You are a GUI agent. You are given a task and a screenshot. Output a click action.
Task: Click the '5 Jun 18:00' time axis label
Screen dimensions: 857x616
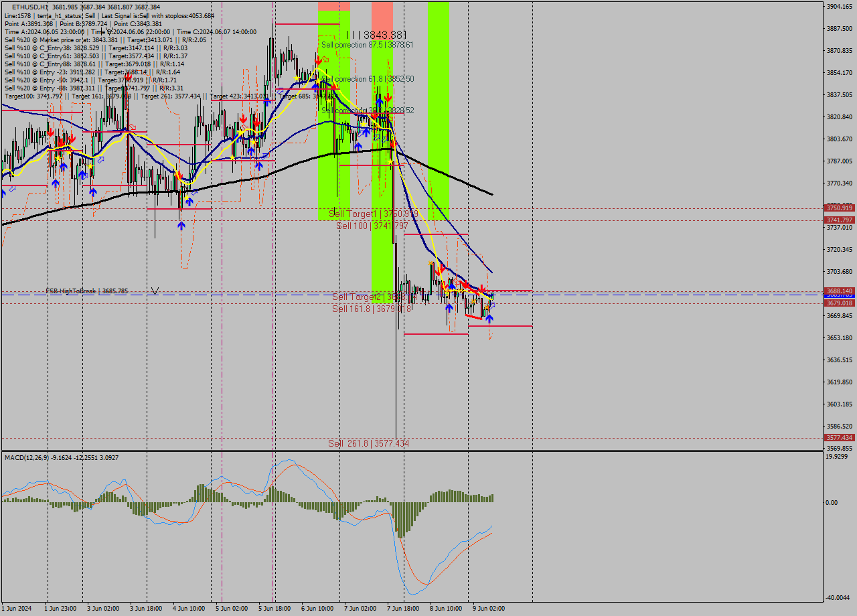pos(274,609)
